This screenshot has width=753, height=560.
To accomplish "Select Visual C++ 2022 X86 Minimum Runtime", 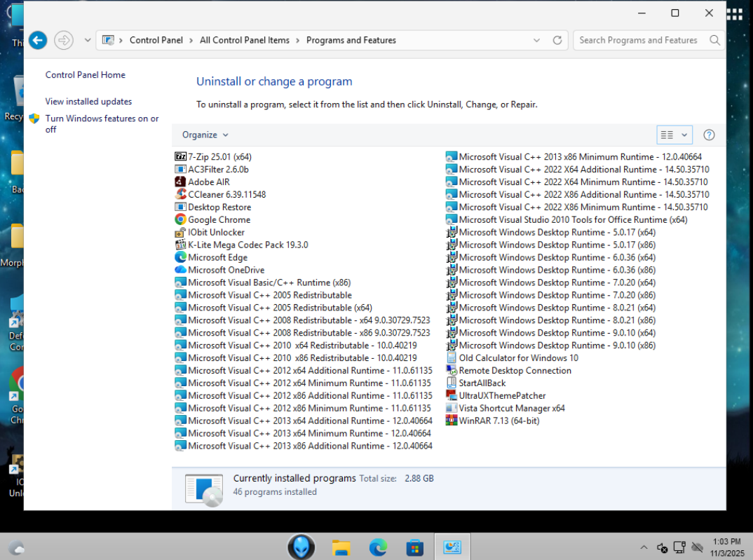I will pos(577,207).
